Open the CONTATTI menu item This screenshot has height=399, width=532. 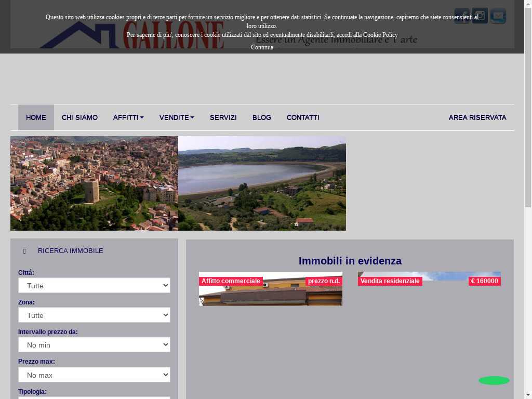pos(303,117)
